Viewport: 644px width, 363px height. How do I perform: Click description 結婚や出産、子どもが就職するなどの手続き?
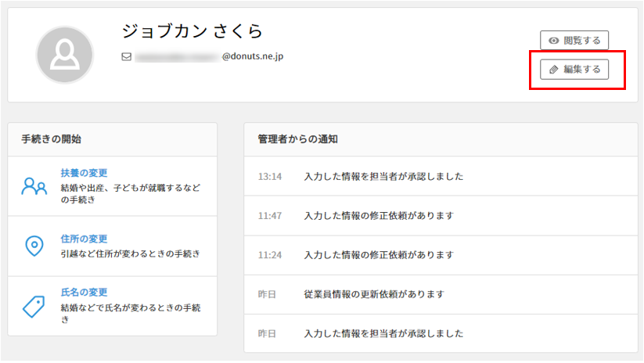(x=130, y=193)
